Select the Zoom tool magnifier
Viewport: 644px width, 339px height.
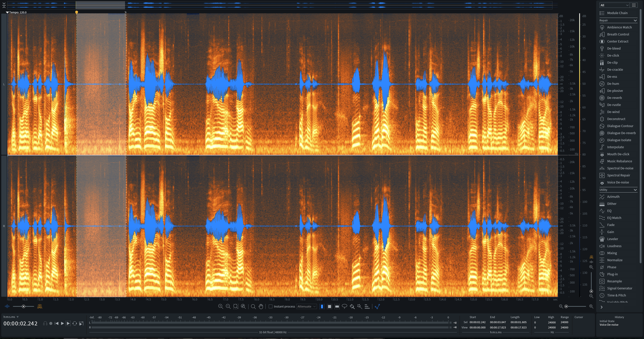click(253, 307)
